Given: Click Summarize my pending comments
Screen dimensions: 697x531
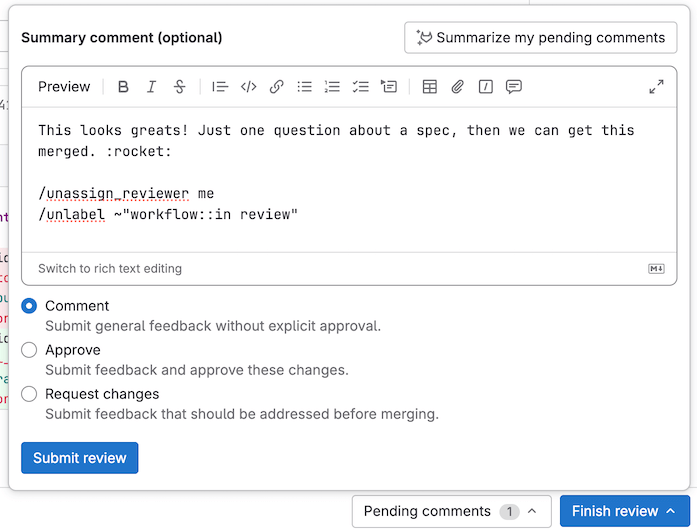Looking at the screenshot, I should click(541, 38).
